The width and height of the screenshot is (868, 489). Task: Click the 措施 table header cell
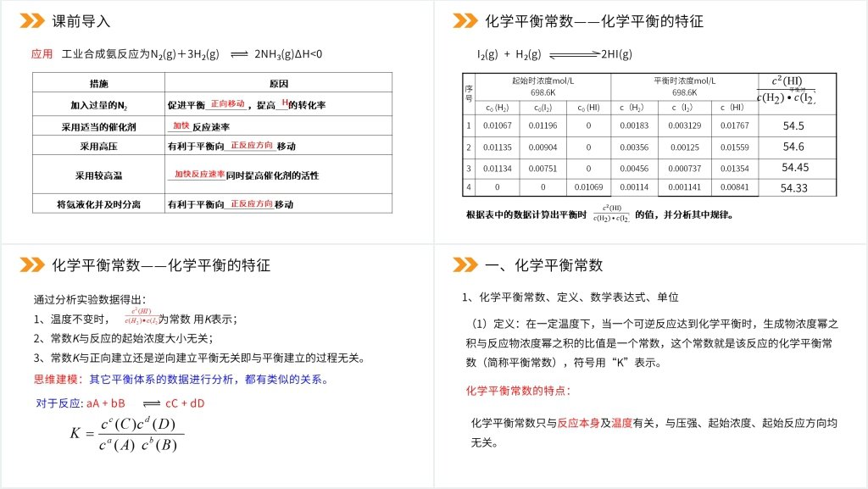pos(98,84)
